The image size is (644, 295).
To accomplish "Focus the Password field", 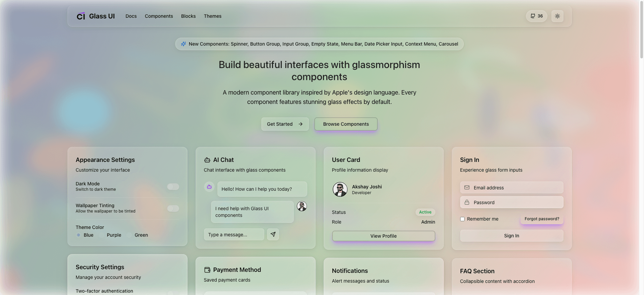I will tap(512, 202).
